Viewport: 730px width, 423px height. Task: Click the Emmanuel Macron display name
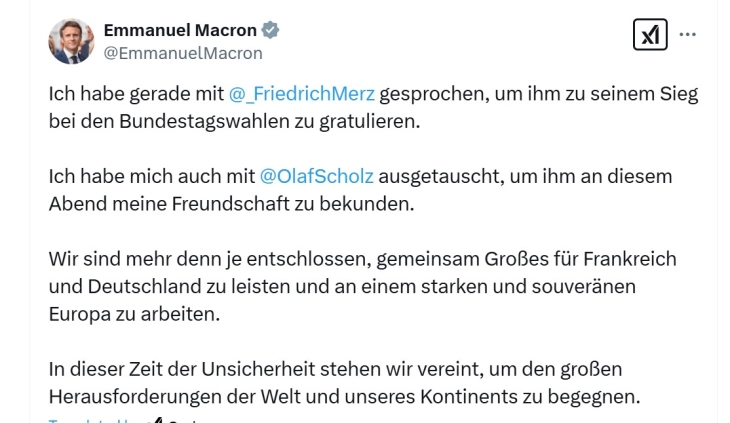180,30
